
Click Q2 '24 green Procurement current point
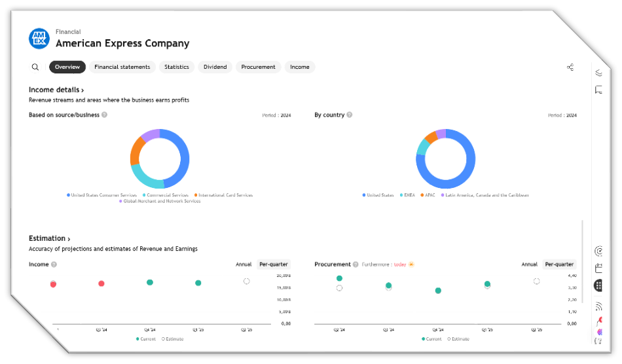(339, 278)
